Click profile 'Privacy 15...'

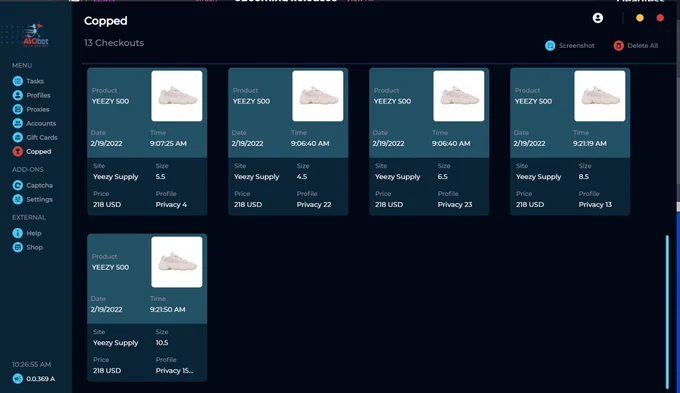174,371
